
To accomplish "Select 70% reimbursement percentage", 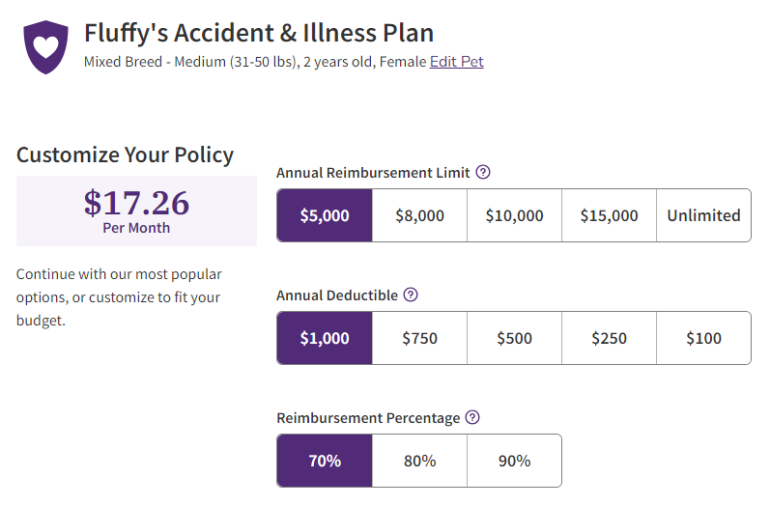I will click(x=325, y=461).
